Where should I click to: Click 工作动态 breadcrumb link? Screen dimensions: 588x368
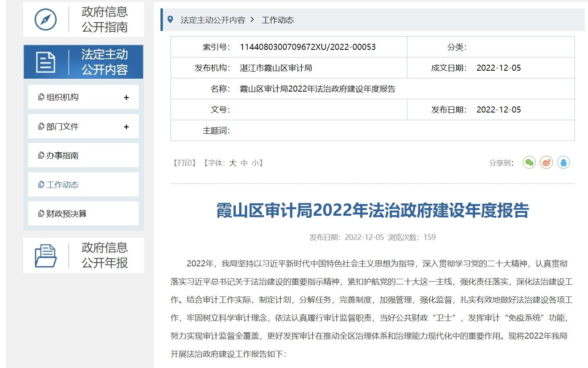click(x=278, y=20)
